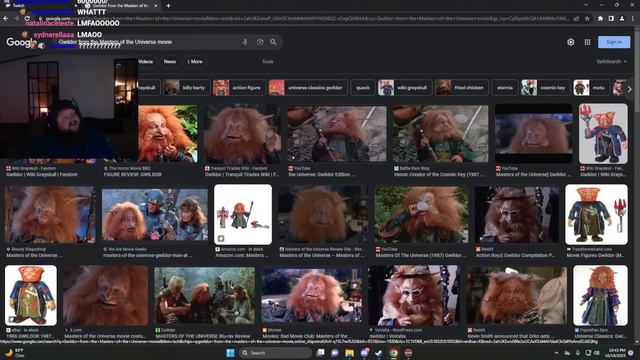This screenshot has height=360, width=640.
Task: Click the share page icon in address bar
Action: pyautogui.click(x=576, y=18)
